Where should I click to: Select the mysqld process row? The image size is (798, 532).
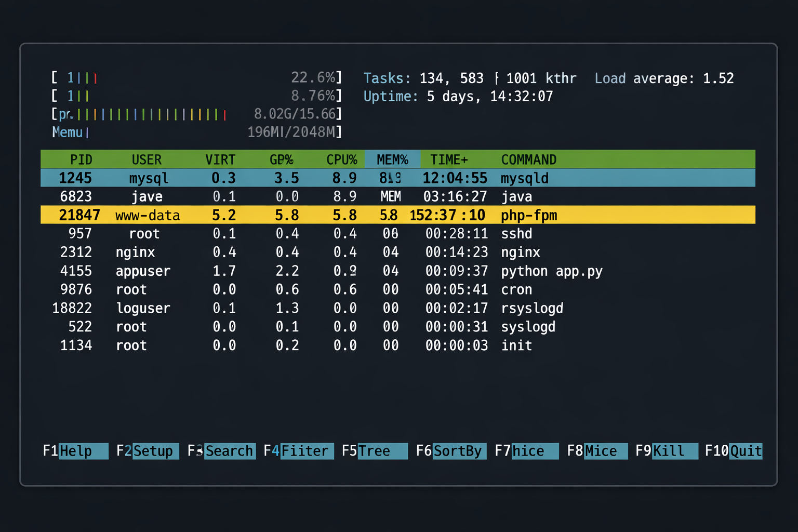[x=397, y=178]
